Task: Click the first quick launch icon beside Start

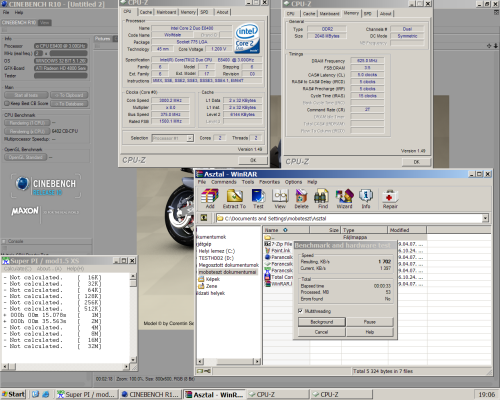Action: coord(35,394)
